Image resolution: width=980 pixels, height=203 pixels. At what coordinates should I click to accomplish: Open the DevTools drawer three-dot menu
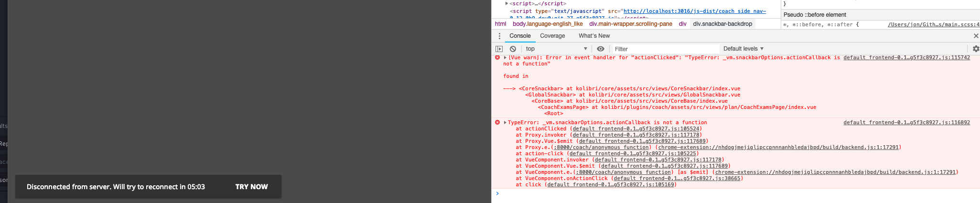499,36
